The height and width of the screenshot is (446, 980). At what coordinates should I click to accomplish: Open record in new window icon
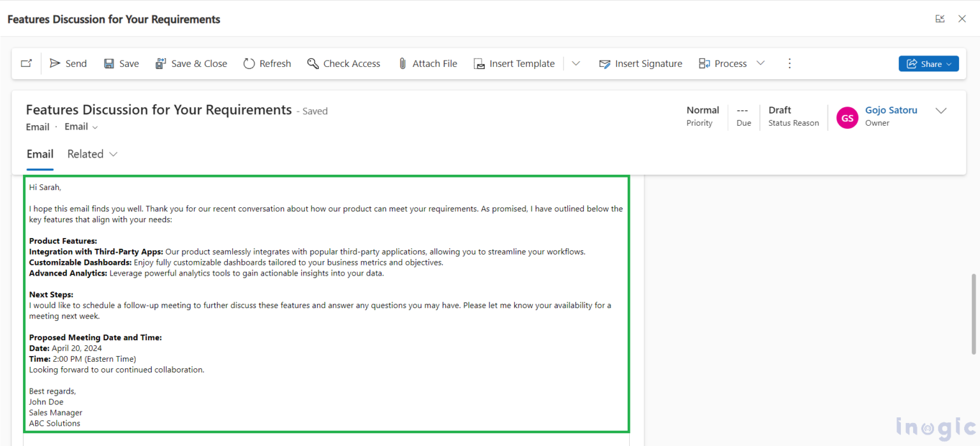pyautogui.click(x=26, y=63)
